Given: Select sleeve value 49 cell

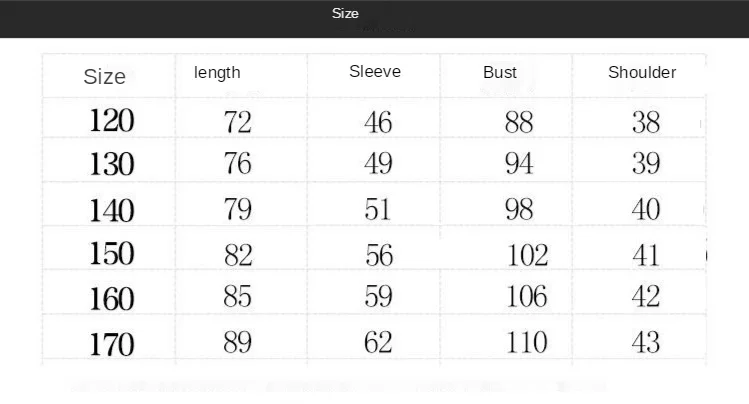Looking at the screenshot, I should [379, 165].
